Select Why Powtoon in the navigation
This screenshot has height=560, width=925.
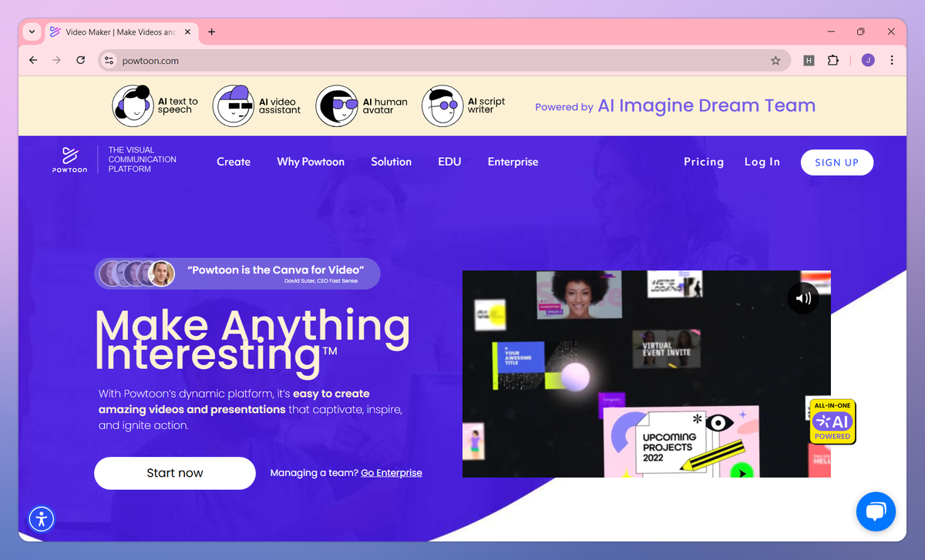click(311, 162)
